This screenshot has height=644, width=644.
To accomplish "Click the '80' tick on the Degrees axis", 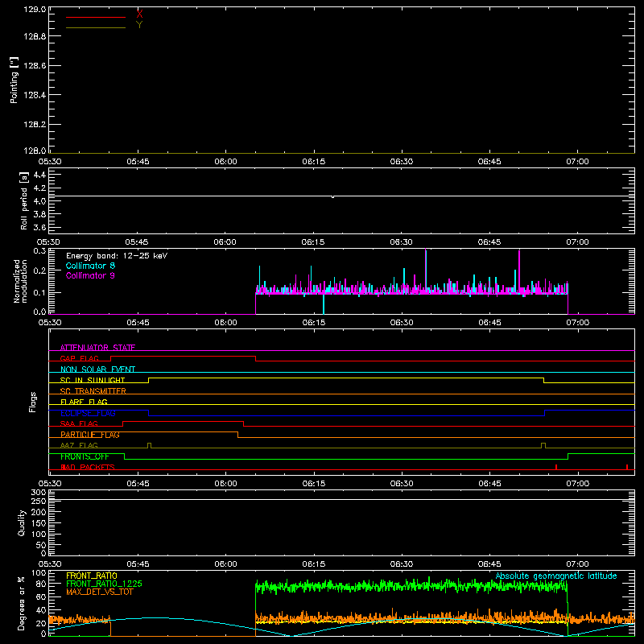I will [x=42, y=584].
